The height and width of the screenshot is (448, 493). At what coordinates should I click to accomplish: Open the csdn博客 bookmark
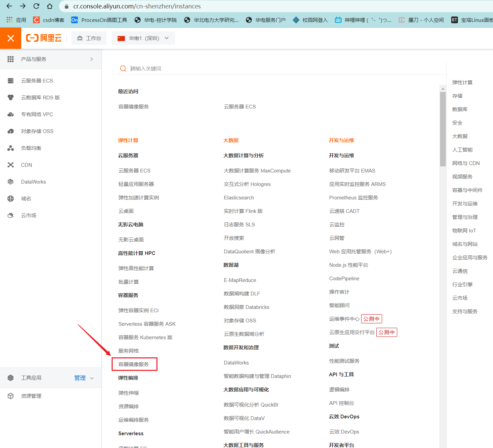49,20
